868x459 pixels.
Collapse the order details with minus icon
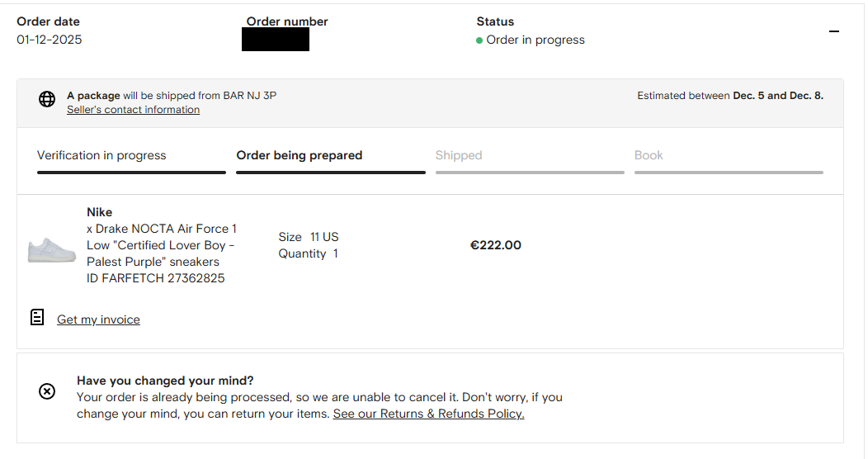click(x=834, y=31)
